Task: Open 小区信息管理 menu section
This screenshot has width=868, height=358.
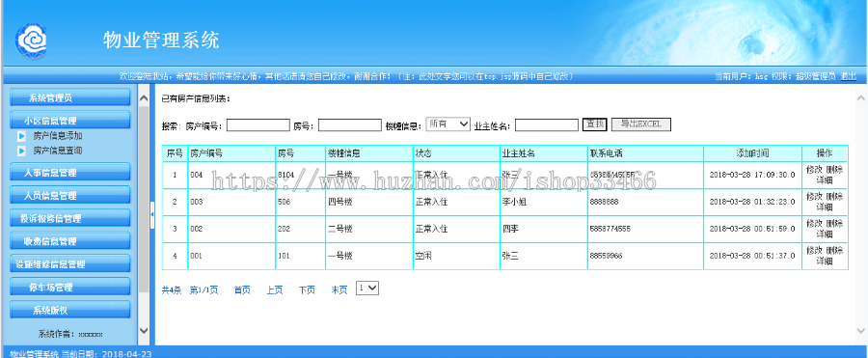Action: pos(70,121)
